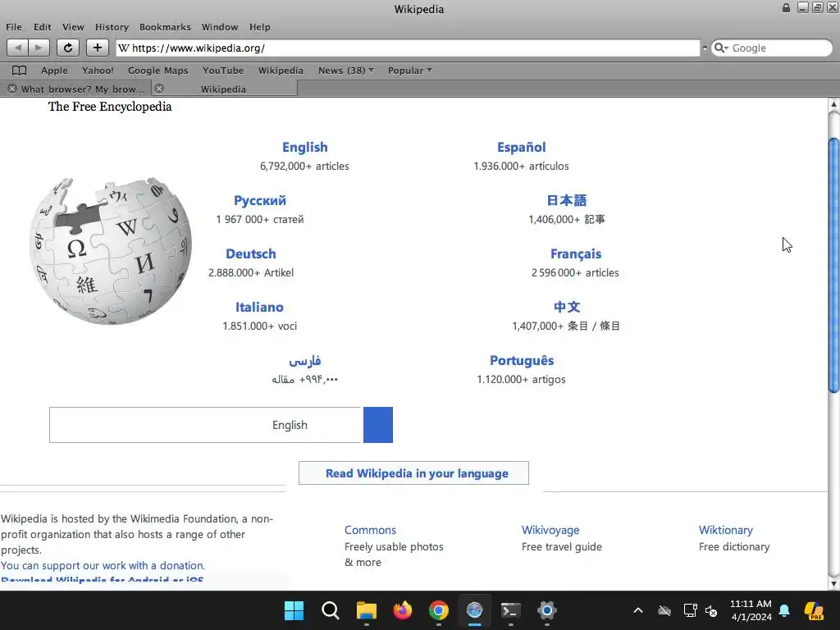Open the File menu
Viewport: 840px width, 630px height.
coord(14,27)
